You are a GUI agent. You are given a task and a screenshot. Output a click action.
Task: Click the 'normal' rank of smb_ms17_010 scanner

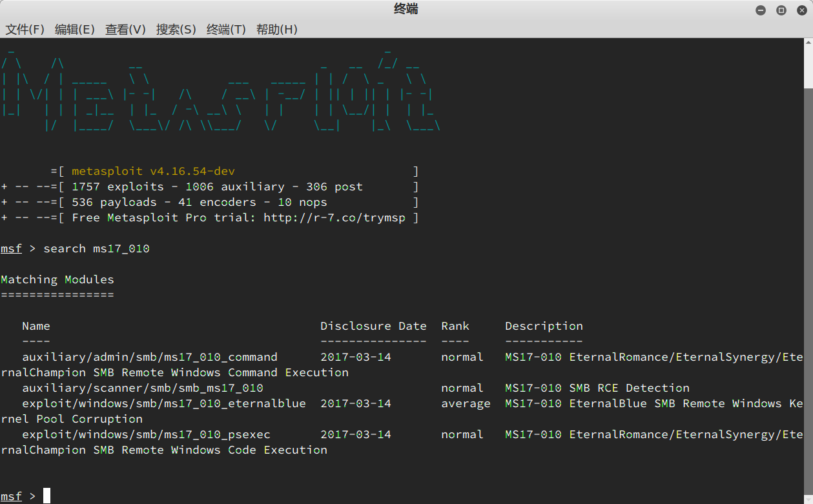[462, 388]
